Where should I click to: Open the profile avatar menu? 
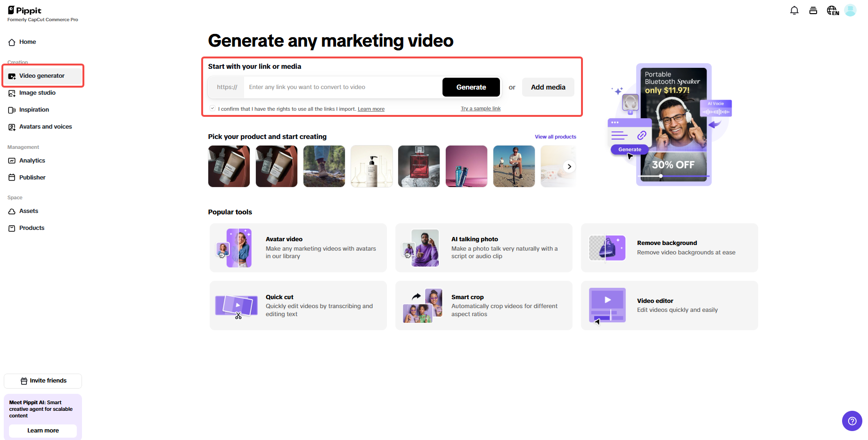tap(851, 10)
